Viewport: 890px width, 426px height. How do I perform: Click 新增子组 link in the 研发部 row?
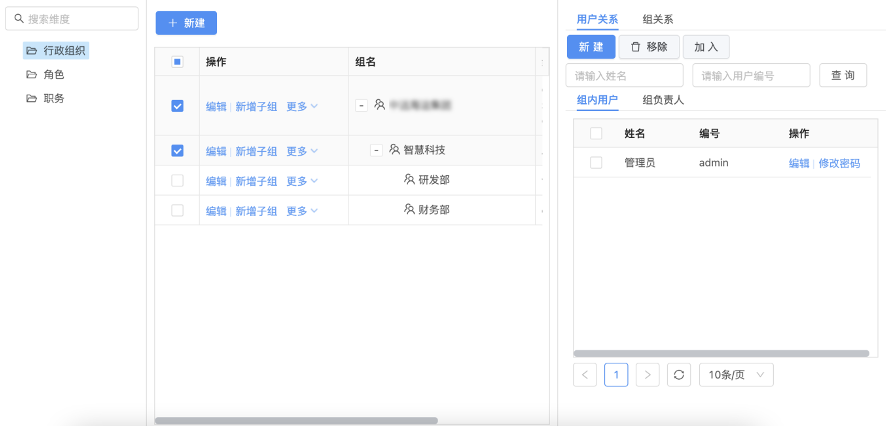click(256, 181)
